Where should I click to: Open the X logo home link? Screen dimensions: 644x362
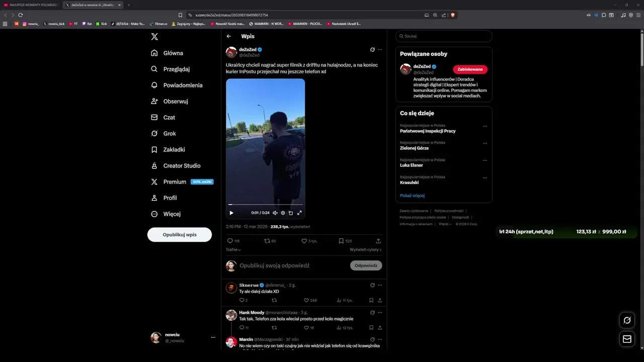click(x=154, y=37)
